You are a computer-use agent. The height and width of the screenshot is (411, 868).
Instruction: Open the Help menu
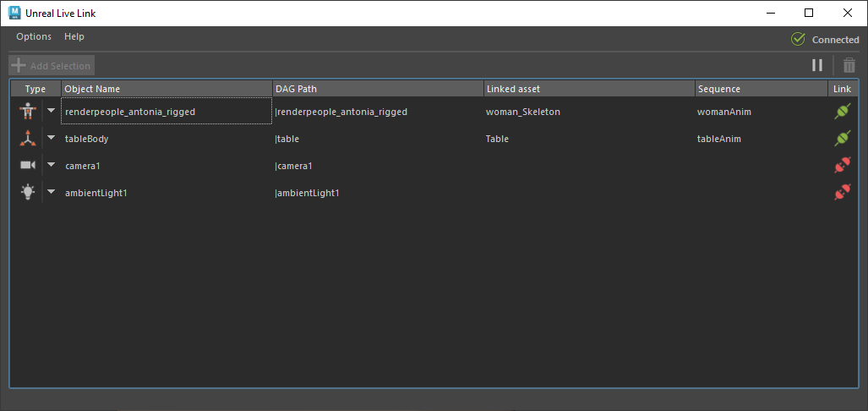tap(74, 36)
